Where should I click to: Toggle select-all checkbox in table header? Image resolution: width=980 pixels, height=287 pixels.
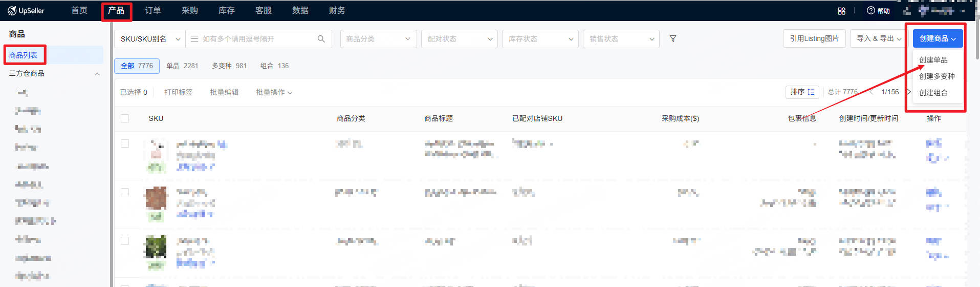click(x=125, y=118)
